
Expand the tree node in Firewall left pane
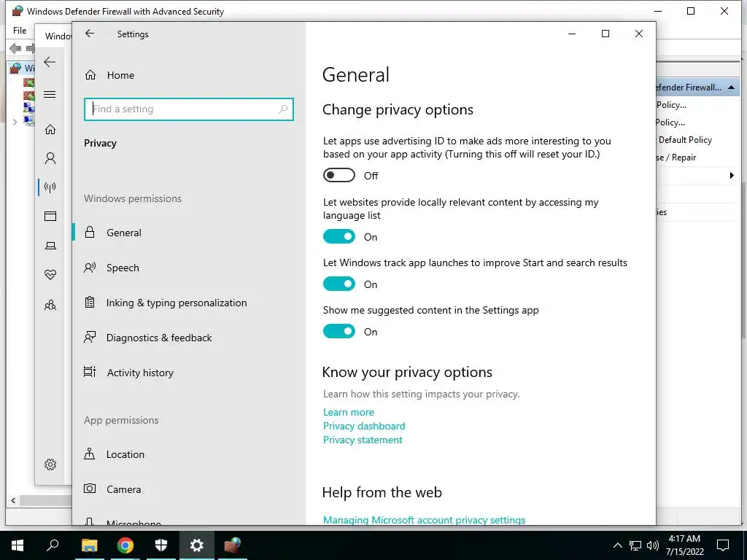(x=15, y=122)
